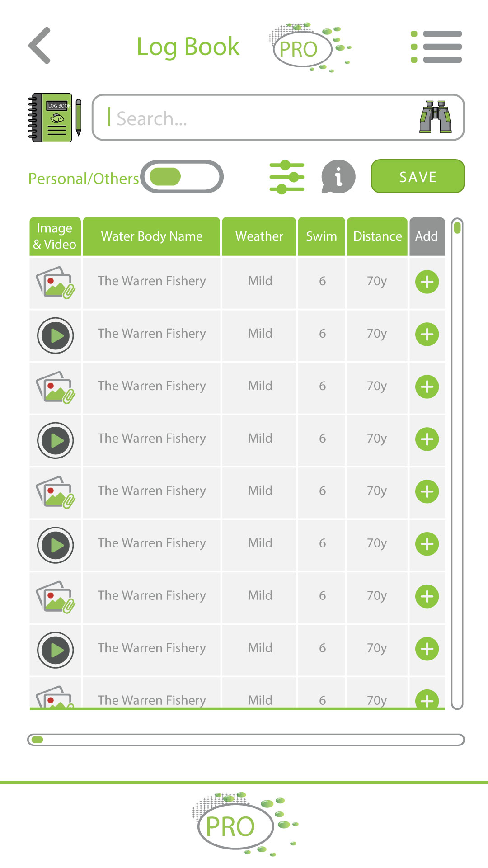The width and height of the screenshot is (488, 868).
Task: Tap the back arrow icon
Action: click(40, 46)
